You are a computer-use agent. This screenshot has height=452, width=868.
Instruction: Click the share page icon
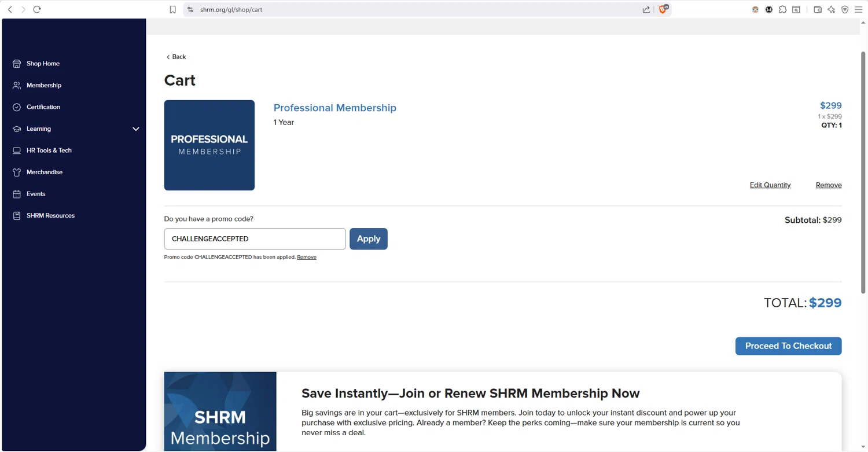click(646, 9)
